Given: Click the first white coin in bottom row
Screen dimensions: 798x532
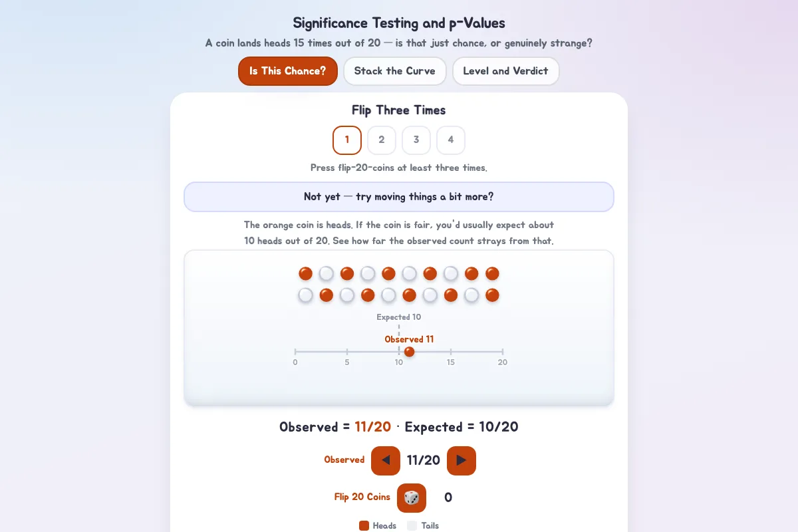Looking at the screenshot, I should [306, 295].
